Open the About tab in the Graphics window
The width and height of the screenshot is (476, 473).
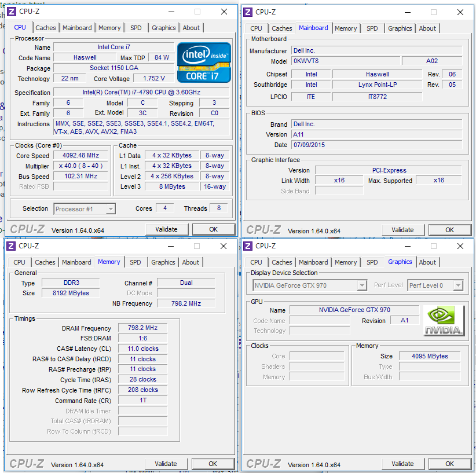tap(427, 262)
